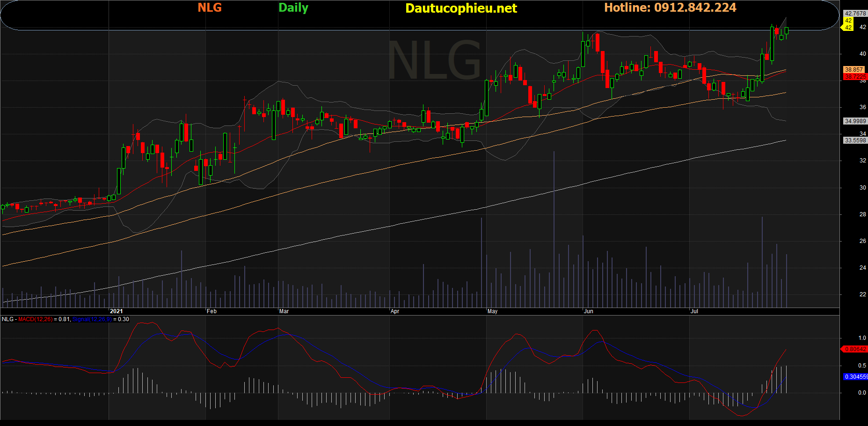Click the Feb month marker
Image resolution: width=868 pixels, height=426 pixels.
(212, 311)
